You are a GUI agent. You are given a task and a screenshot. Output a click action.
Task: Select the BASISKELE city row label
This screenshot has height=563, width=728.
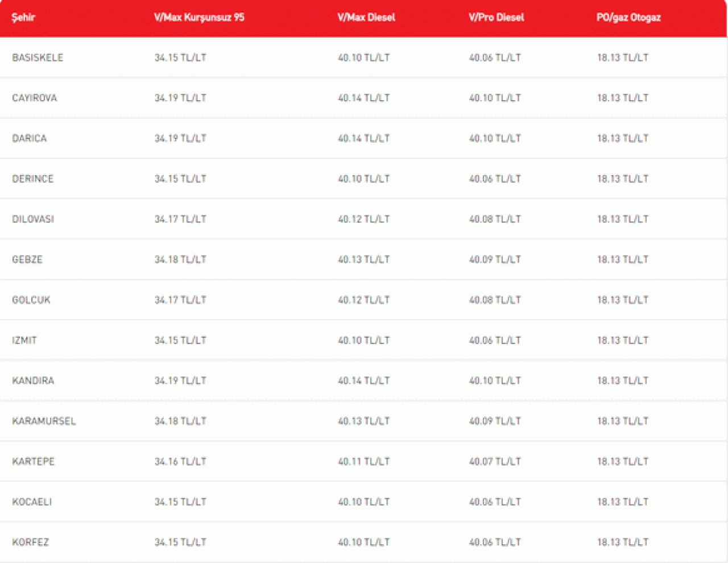(38, 57)
